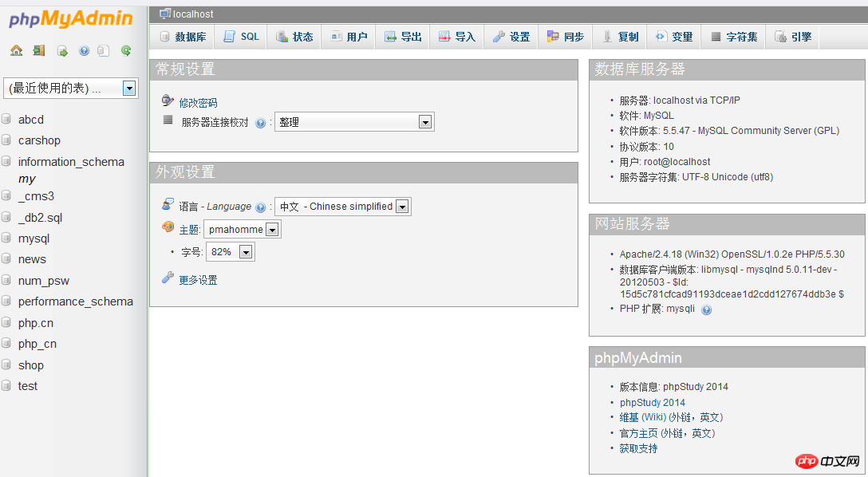Screen dimensions: 868x477
Task: Click database icon next to shop
Action: tap(6, 364)
